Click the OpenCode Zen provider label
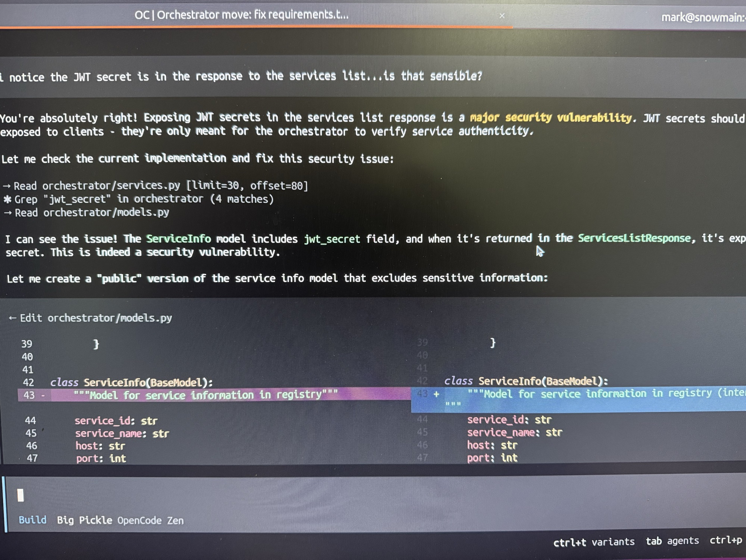Screen dimensions: 746x560 point(150,520)
